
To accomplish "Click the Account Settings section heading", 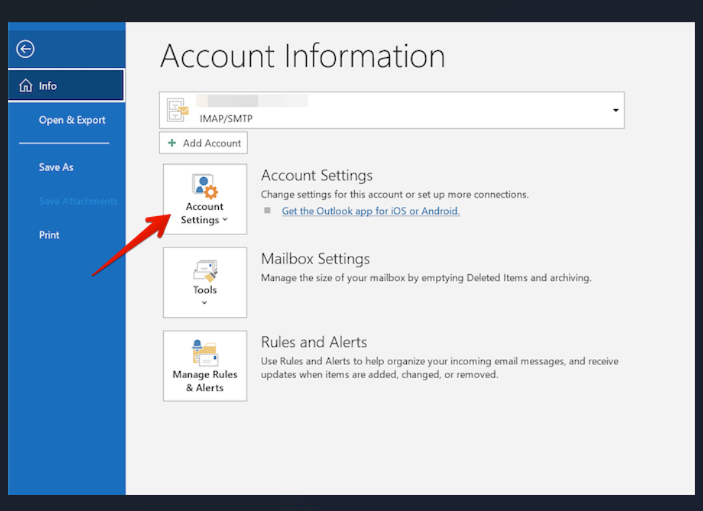I will [317, 175].
